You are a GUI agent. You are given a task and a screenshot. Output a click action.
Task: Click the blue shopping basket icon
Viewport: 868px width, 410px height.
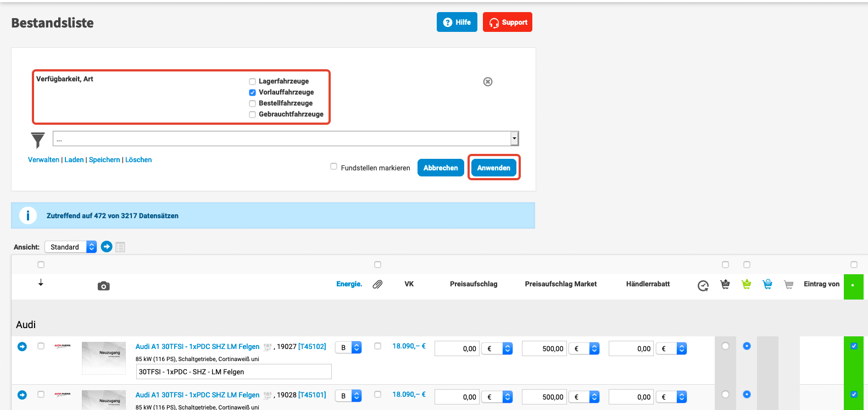(x=767, y=284)
